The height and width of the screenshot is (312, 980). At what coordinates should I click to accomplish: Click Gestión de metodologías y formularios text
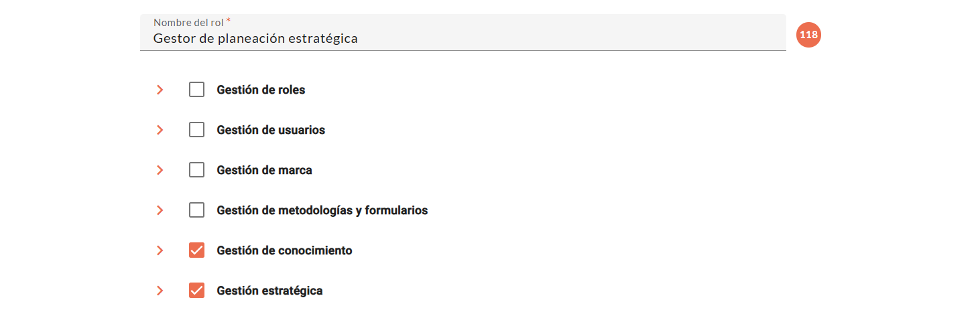[322, 210]
